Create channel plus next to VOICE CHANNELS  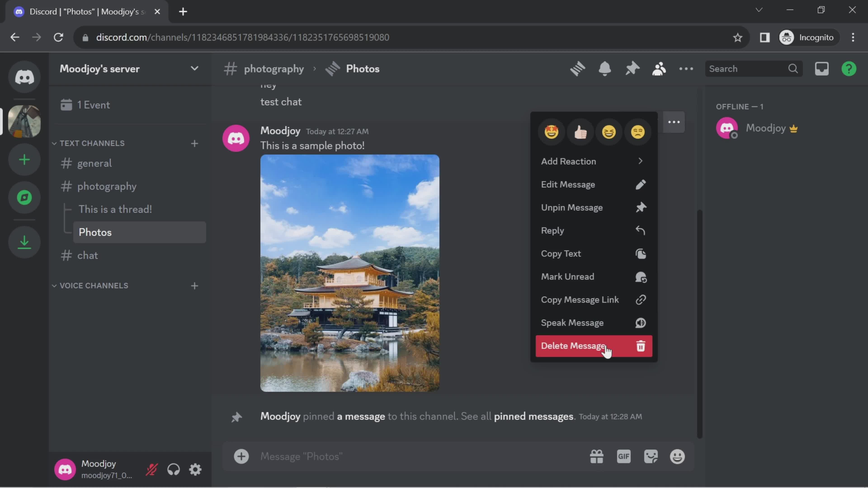point(194,286)
